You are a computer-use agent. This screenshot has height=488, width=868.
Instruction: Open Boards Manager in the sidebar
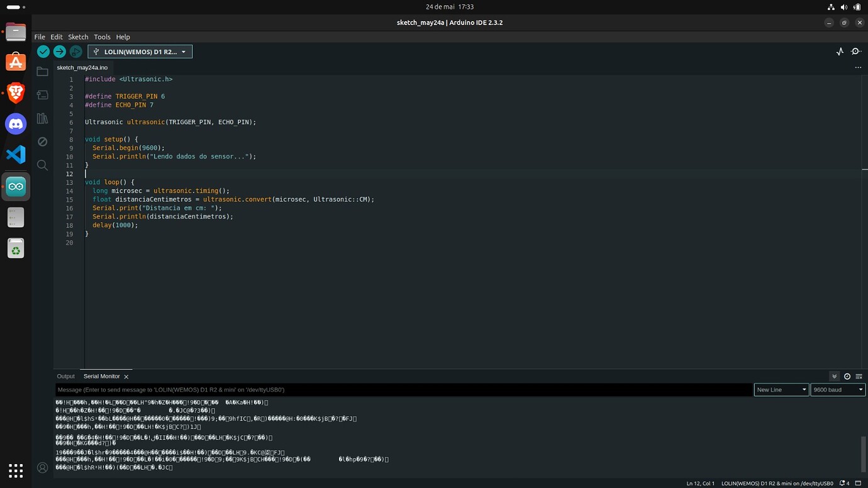coord(42,95)
